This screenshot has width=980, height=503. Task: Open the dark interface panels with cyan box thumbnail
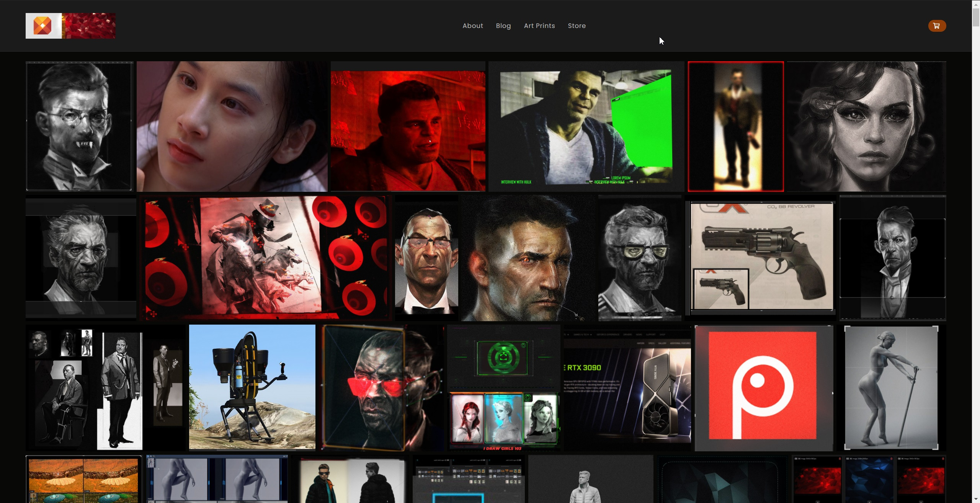[x=469, y=479]
